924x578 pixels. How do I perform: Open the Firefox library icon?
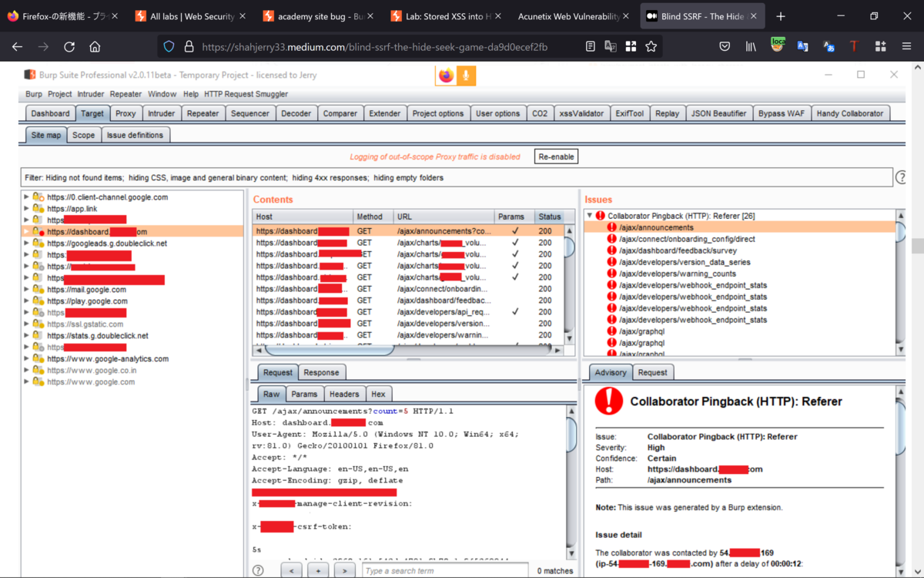coord(751,47)
